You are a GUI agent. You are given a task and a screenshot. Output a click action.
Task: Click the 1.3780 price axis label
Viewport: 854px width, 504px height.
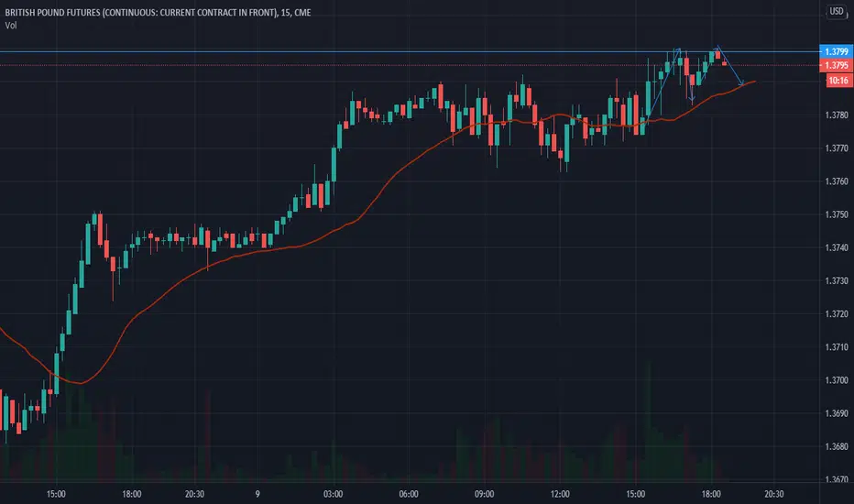click(837, 115)
